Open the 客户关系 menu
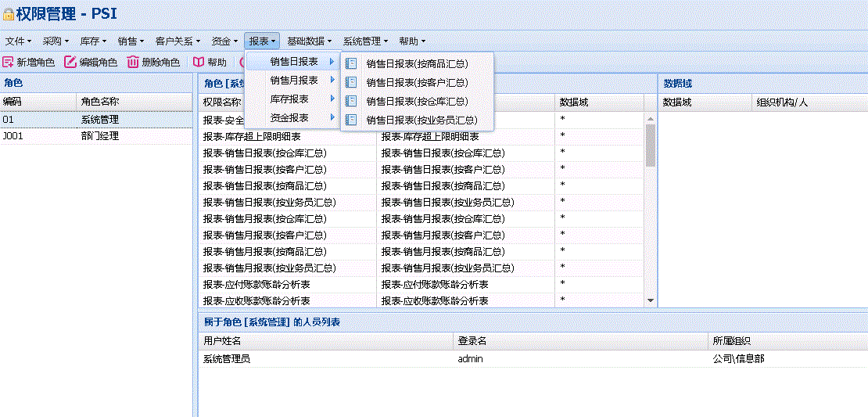 178,41
